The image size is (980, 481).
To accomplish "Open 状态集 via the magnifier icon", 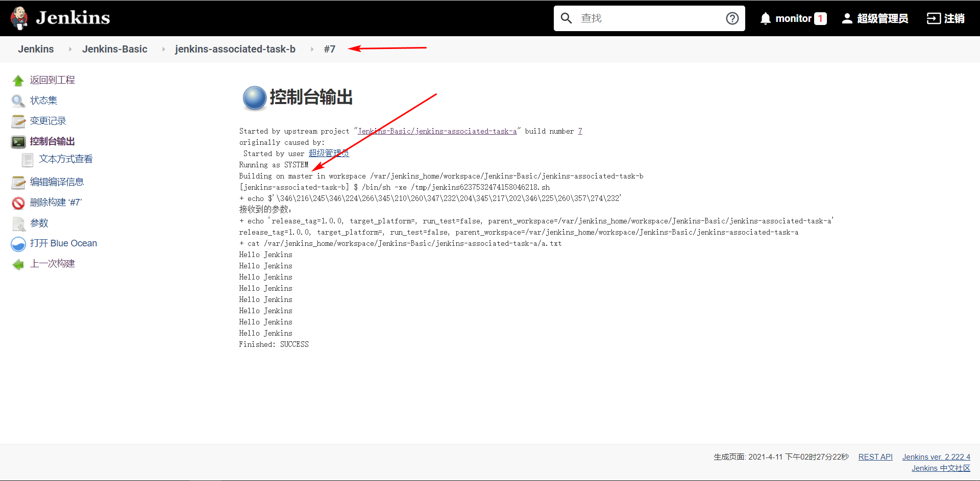I will [x=18, y=100].
